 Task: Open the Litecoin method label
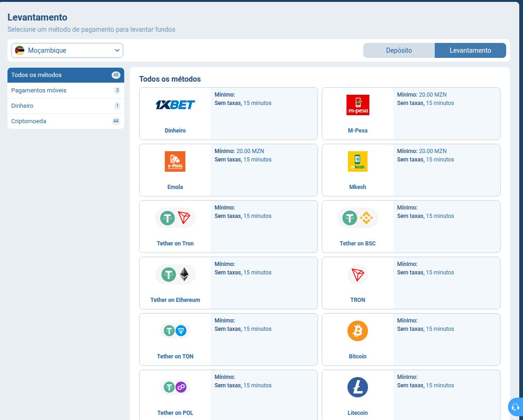click(358, 413)
